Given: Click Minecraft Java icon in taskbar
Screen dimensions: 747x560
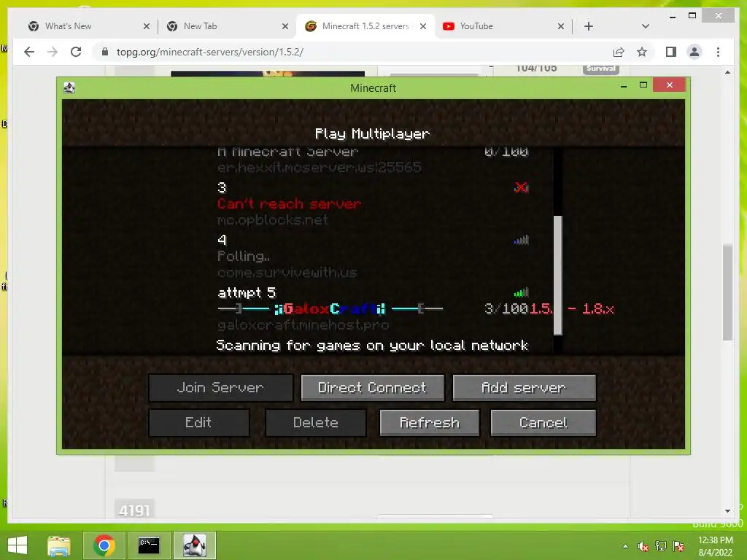Looking at the screenshot, I should coord(194,545).
